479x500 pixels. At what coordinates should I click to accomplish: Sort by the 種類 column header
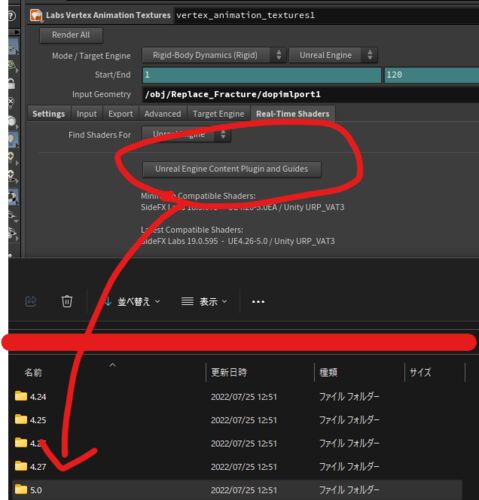point(328,372)
